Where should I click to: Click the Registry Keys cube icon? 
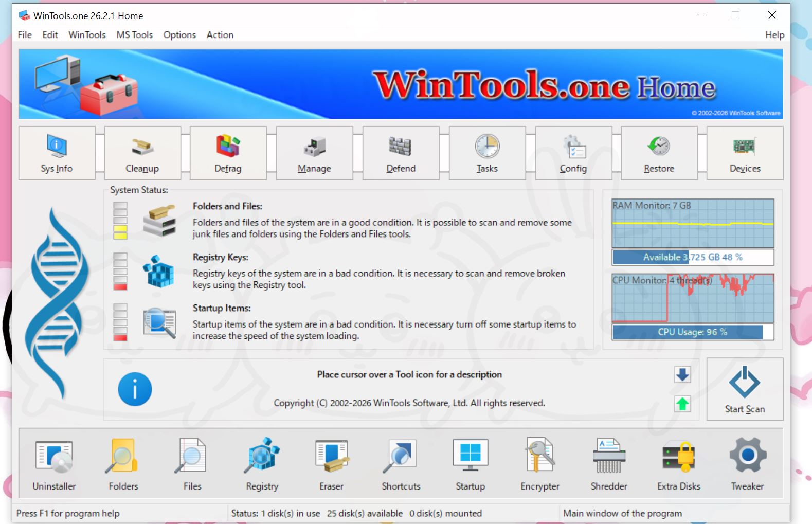point(159,271)
